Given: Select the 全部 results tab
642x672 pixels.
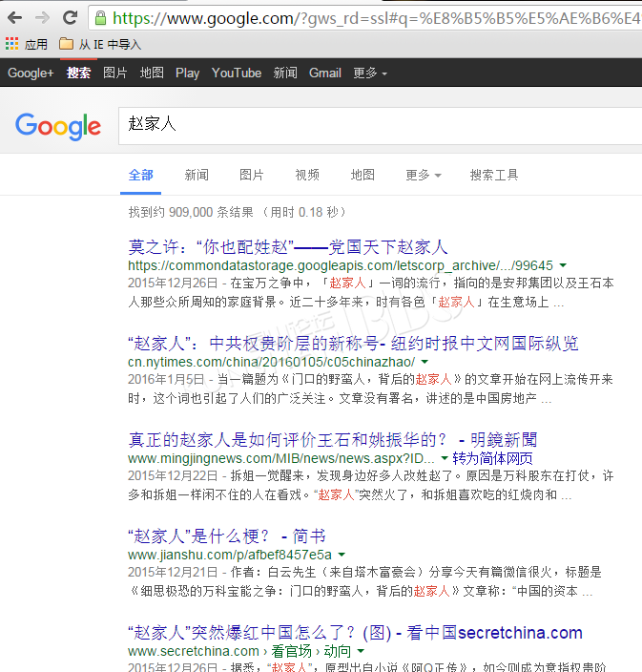Looking at the screenshot, I should [x=140, y=175].
